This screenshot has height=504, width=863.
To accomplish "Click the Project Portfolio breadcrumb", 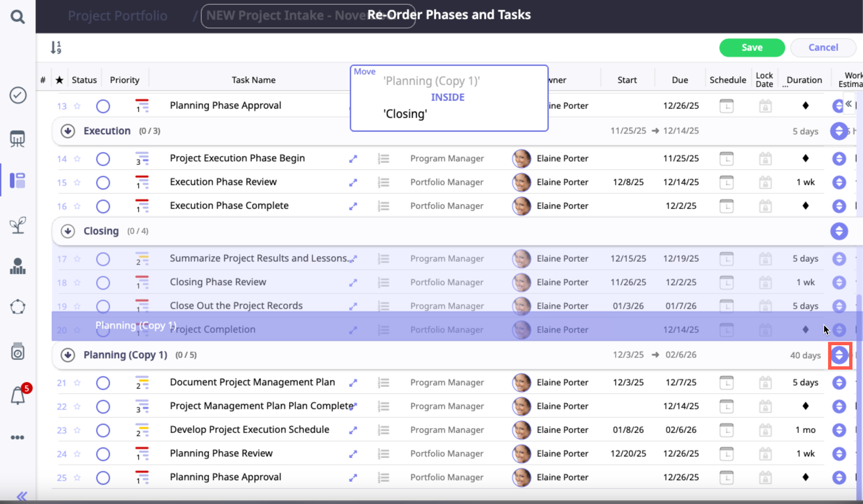I will point(118,16).
